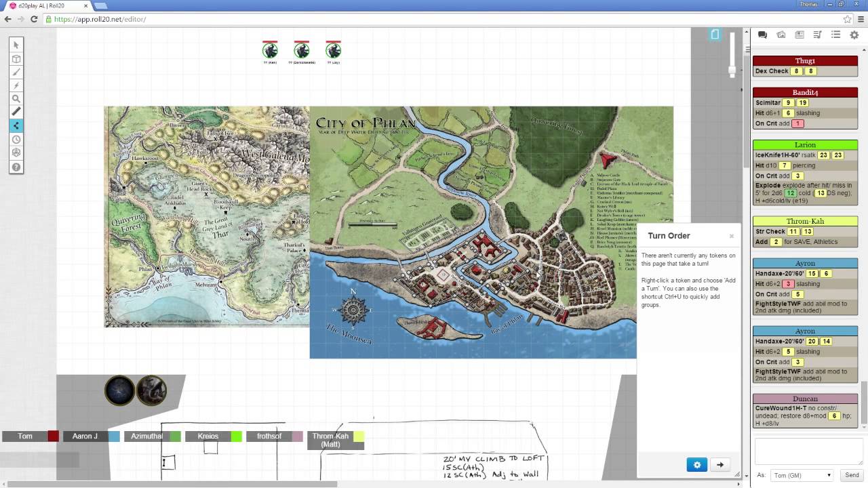
Task: Choose the Layers cube tool
Action: [16, 59]
